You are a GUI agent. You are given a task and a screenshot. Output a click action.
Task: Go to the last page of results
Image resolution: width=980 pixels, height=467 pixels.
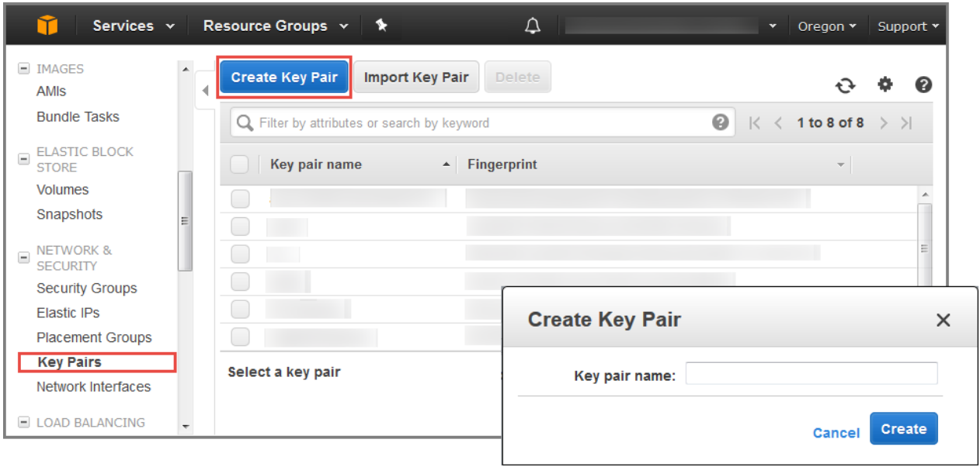pyautogui.click(x=906, y=123)
